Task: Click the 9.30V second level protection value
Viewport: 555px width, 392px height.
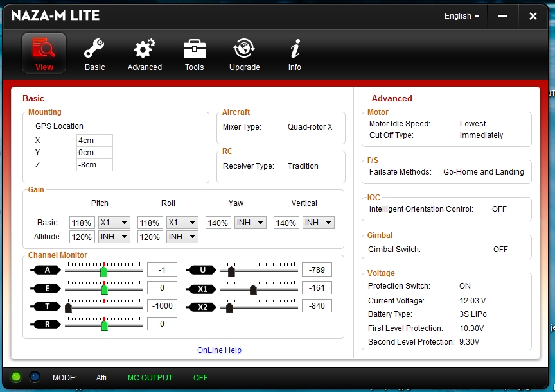Action: (x=470, y=342)
